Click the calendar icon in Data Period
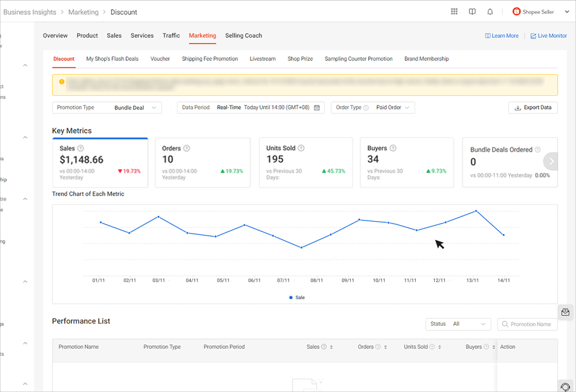Image resolution: width=576 pixels, height=392 pixels. tap(317, 108)
